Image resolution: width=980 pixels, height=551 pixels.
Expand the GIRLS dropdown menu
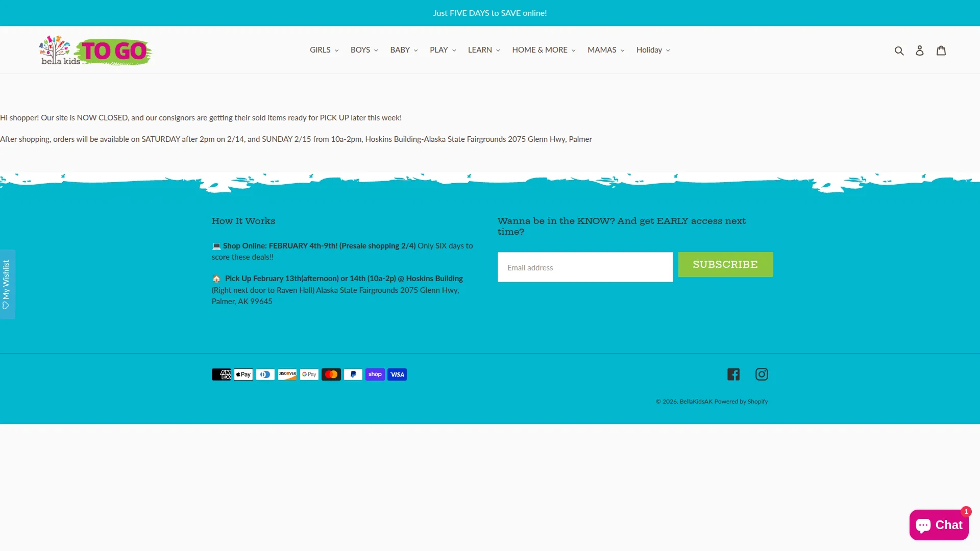click(324, 50)
